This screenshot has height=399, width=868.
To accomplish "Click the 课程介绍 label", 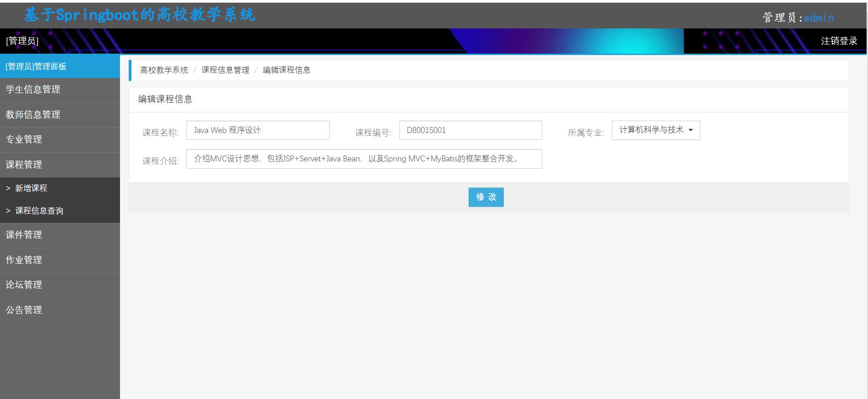I will click(x=160, y=161).
